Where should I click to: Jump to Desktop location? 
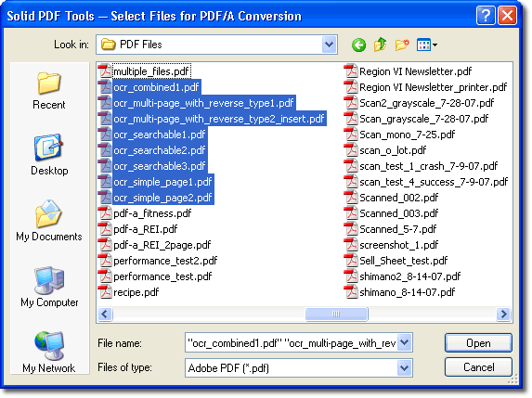[49, 155]
